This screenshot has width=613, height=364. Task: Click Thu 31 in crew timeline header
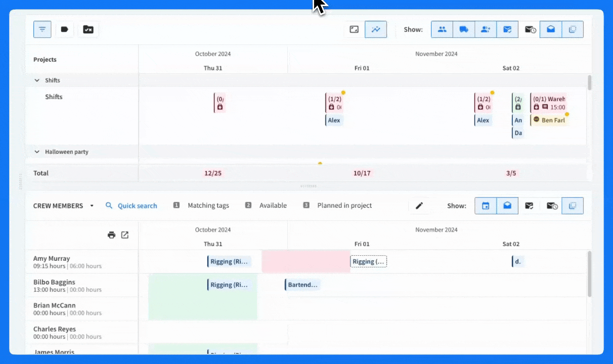pos(213,244)
